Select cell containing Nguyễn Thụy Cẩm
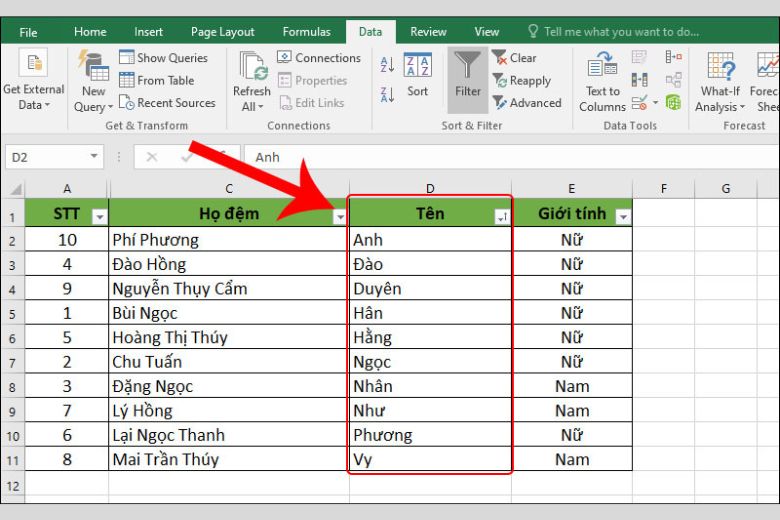 [x=229, y=289]
